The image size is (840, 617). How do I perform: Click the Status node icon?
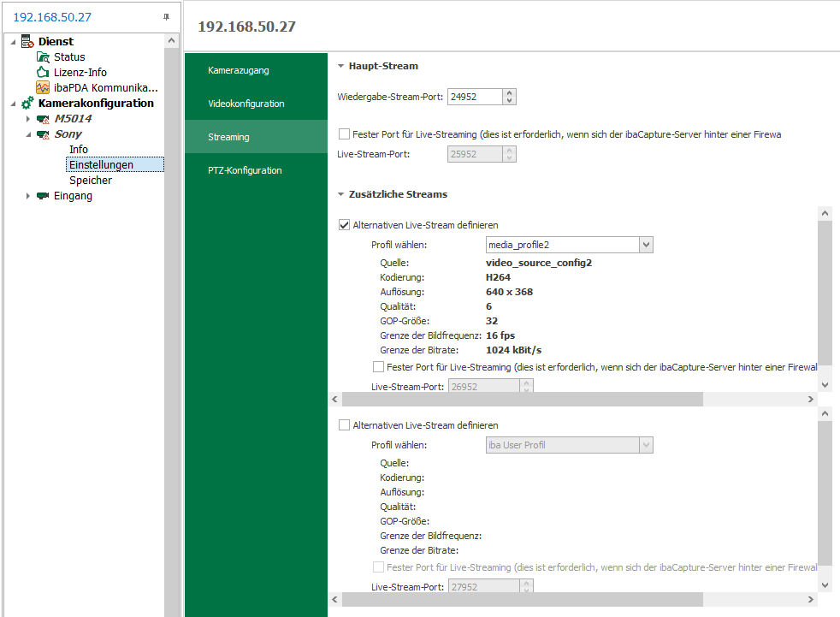tap(43, 57)
